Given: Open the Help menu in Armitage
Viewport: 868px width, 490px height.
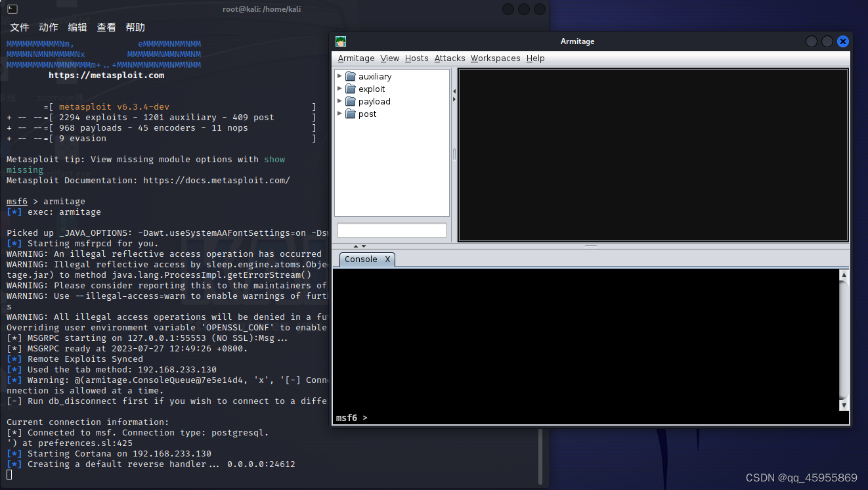Looking at the screenshot, I should (535, 58).
